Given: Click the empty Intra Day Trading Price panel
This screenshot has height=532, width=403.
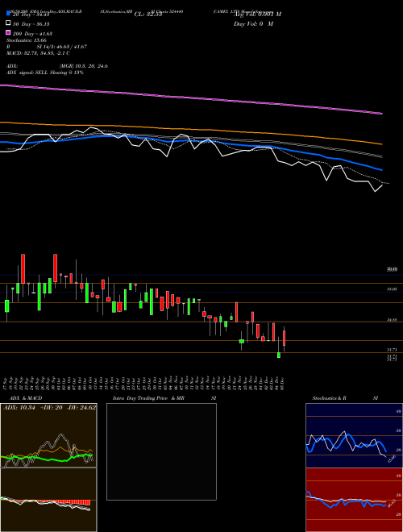Looking at the screenshot, I should 161,451.
